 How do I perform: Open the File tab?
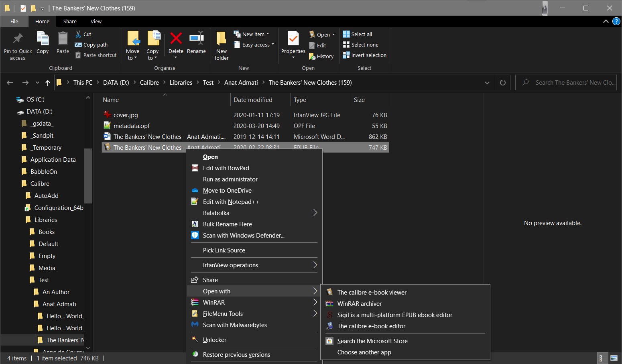[14, 21]
